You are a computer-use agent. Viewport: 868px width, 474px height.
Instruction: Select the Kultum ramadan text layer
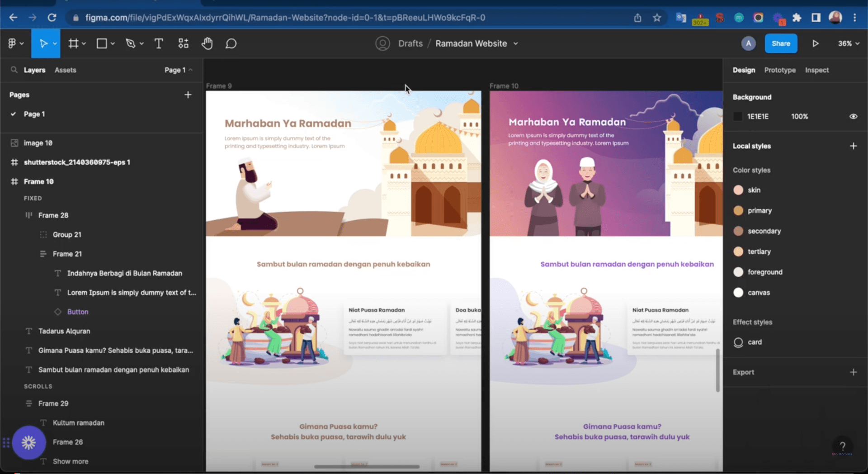point(79,422)
